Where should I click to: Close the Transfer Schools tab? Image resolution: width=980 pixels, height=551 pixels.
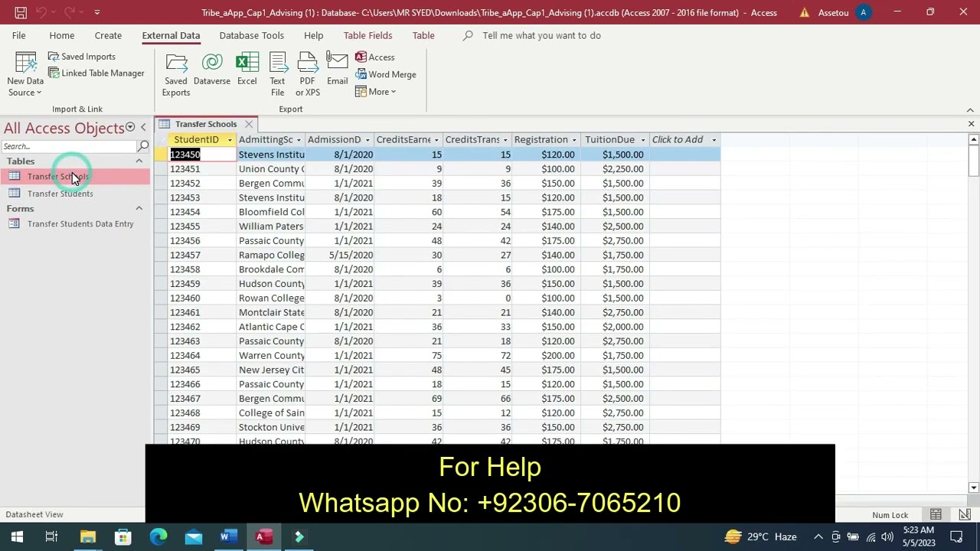[x=249, y=124]
